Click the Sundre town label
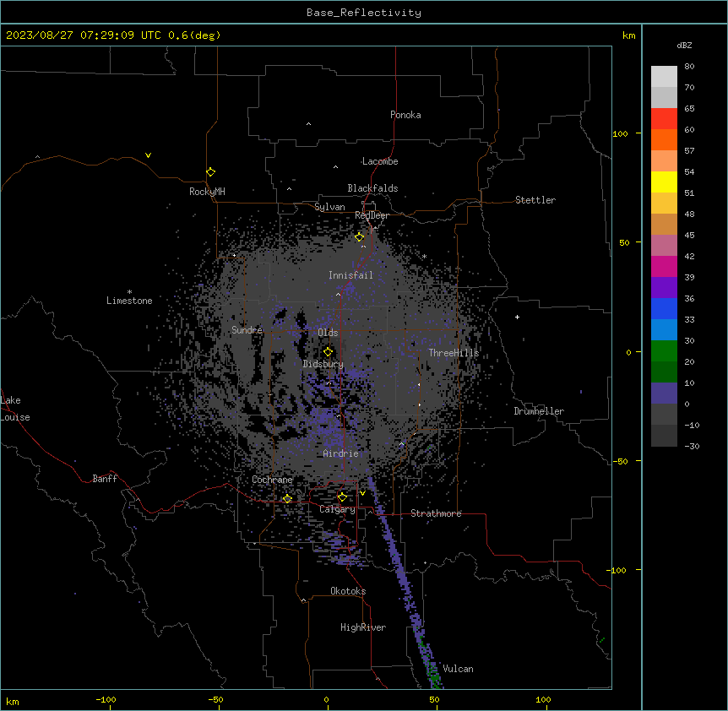This screenshot has height=711, width=728. click(247, 330)
